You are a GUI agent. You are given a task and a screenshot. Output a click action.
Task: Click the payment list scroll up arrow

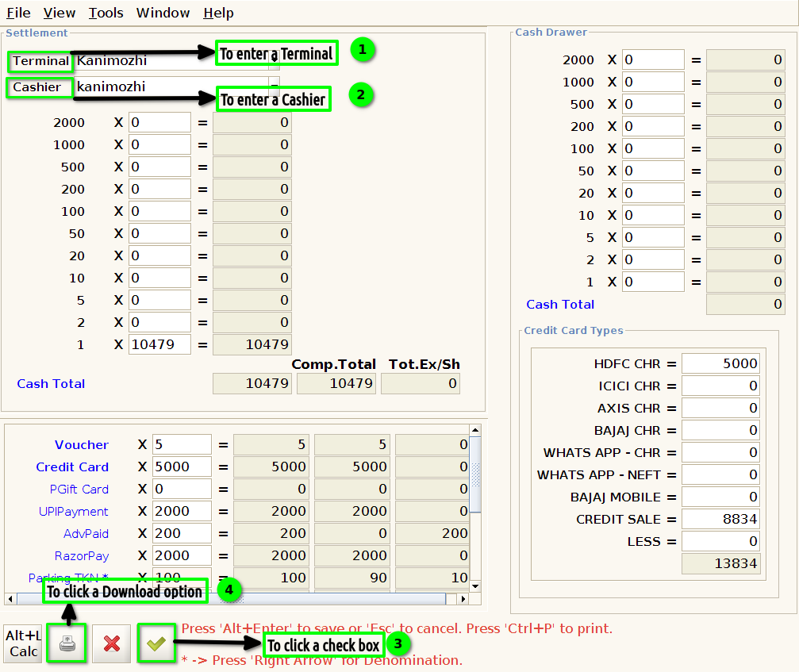(x=475, y=431)
